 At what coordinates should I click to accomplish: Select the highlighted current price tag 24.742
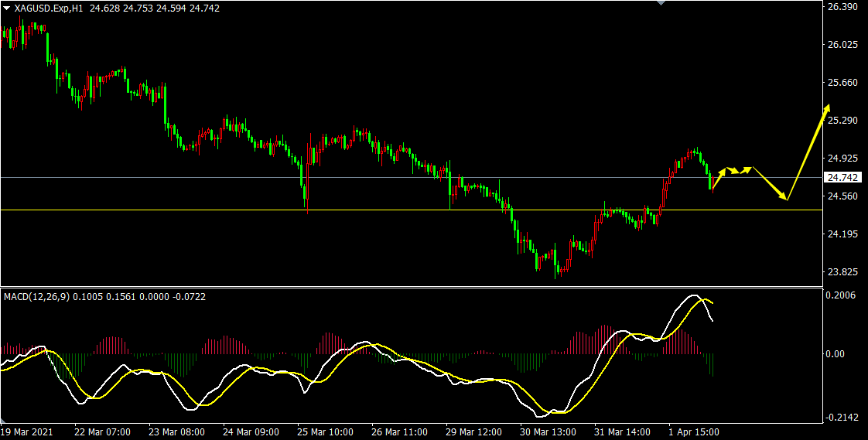(x=843, y=178)
